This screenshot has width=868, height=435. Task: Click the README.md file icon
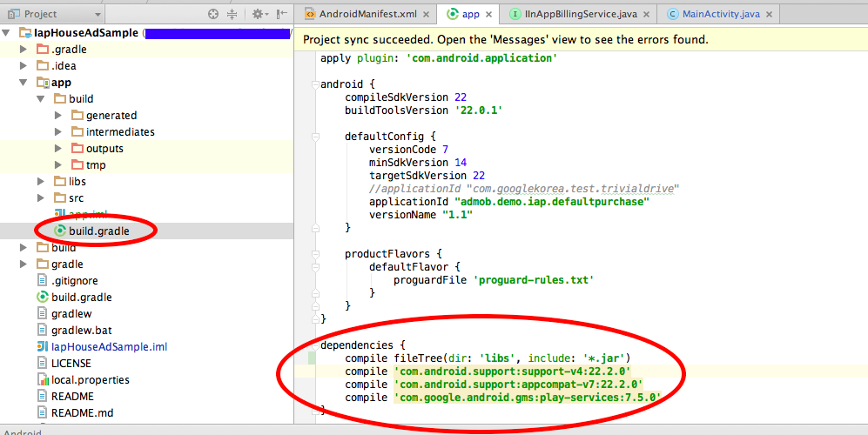[x=42, y=413]
